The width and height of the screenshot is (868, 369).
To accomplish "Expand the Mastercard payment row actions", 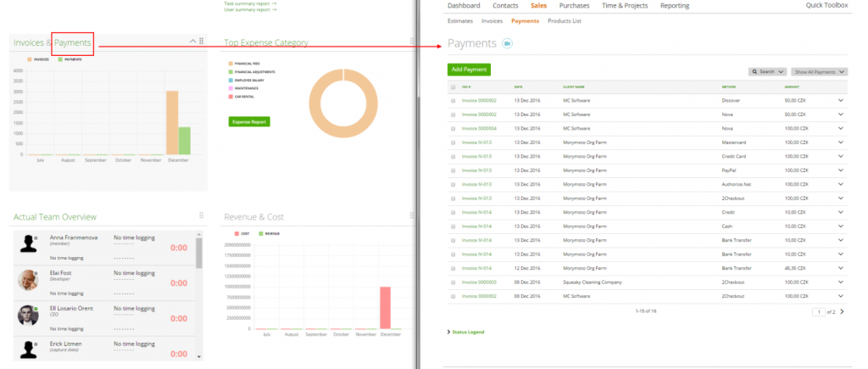I will click(841, 143).
